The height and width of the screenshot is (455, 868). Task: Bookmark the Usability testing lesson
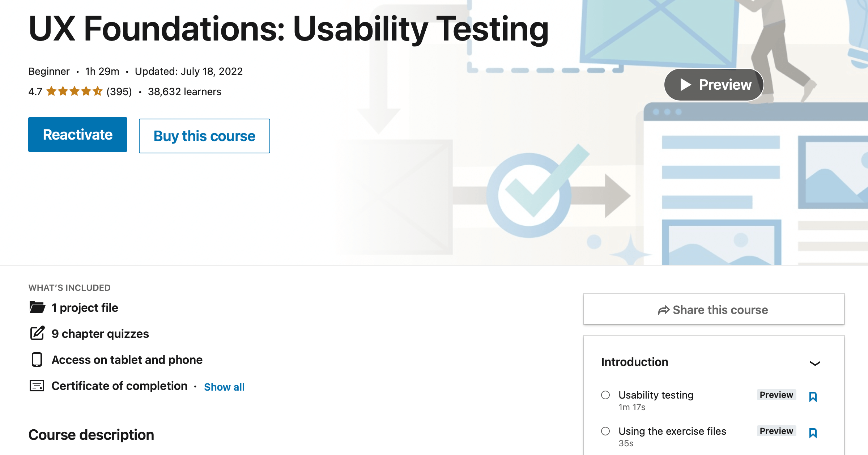click(813, 397)
